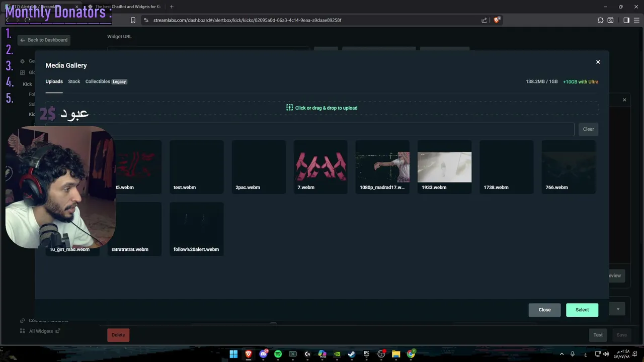The image size is (644, 362).
Task: Click the streamlabs.com address bar URL
Action: pos(247,20)
